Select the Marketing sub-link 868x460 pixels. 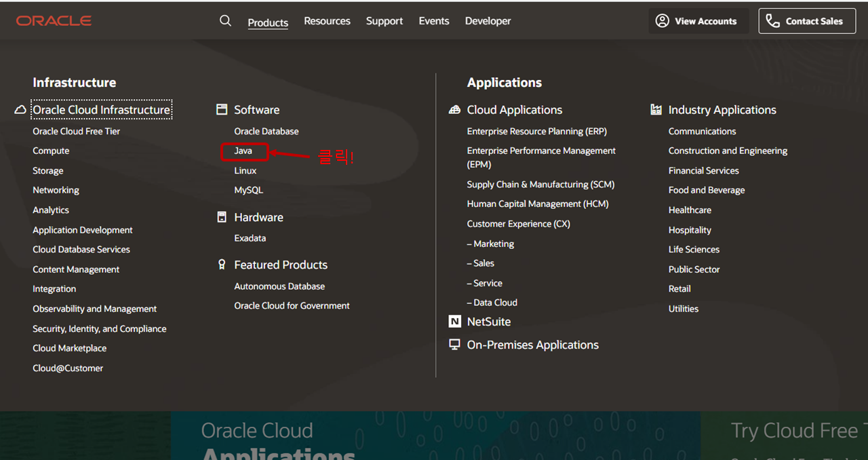[x=490, y=244]
